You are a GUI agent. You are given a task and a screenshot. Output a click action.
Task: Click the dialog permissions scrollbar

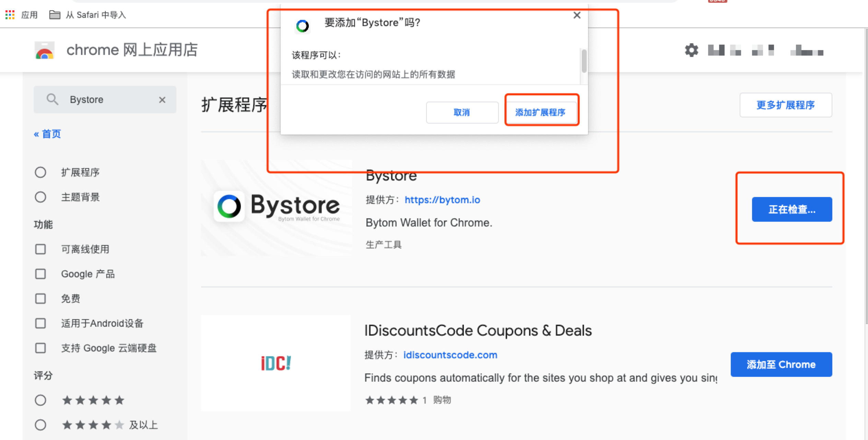[x=584, y=61]
